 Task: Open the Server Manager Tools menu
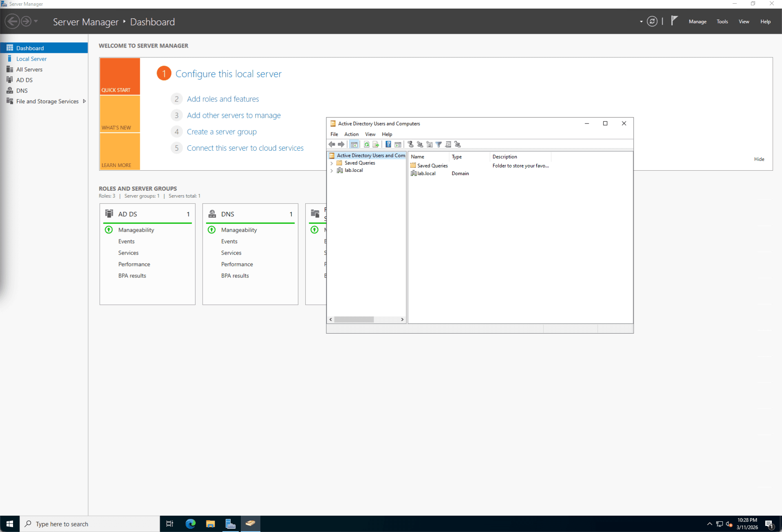pos(722,22)
